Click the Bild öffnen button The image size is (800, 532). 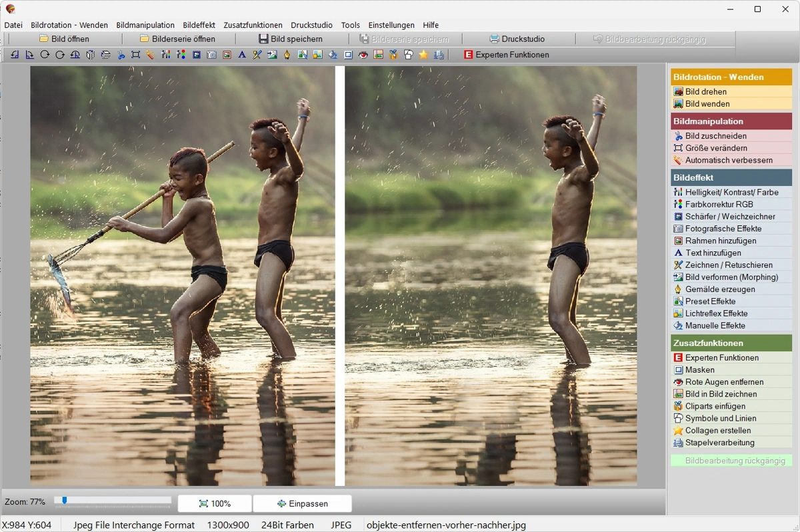coord(64,39)
